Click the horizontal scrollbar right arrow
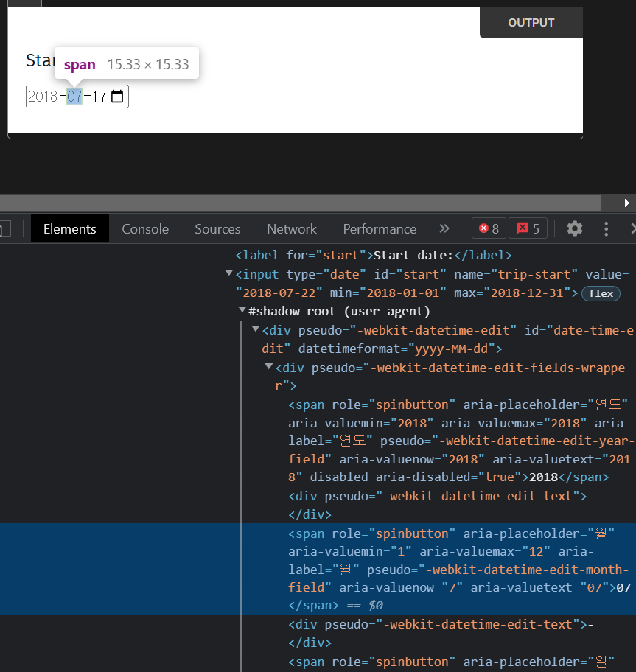 click(626, 203)
